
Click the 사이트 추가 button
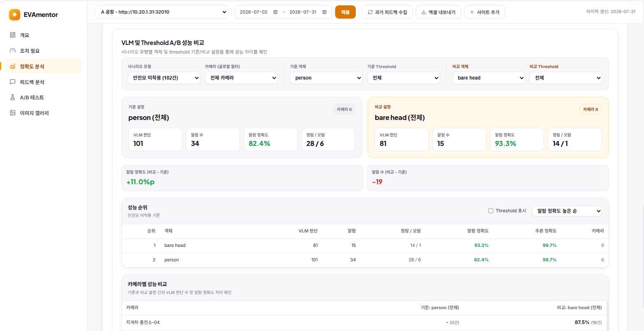coord(485,12)
